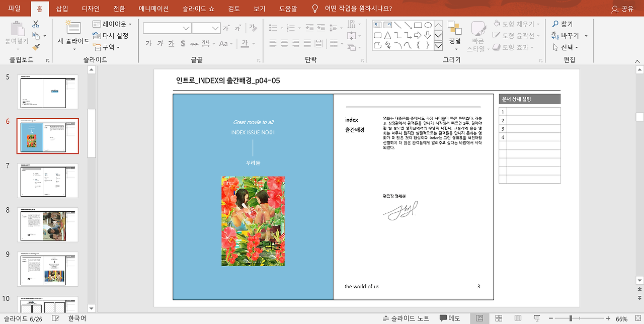Expand the shapes gallery with the More arrow
The image size is (644, 324).
coord(437,46)
